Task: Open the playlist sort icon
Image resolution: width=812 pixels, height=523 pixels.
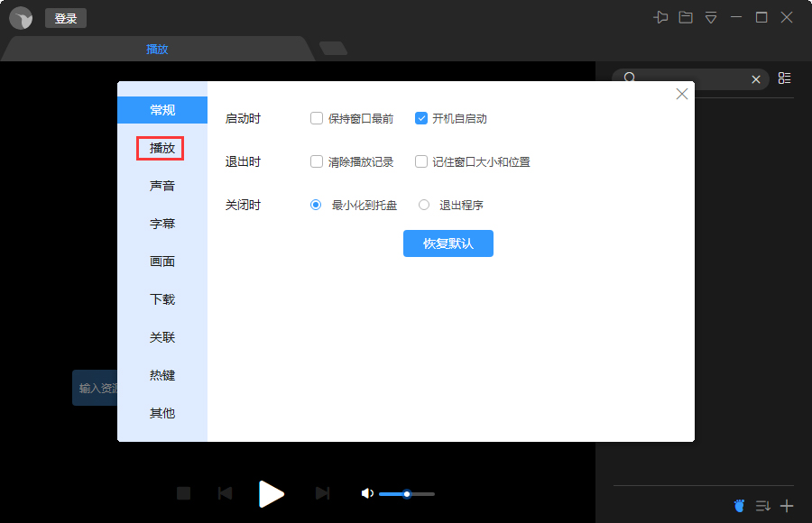Action: [762, 506]
